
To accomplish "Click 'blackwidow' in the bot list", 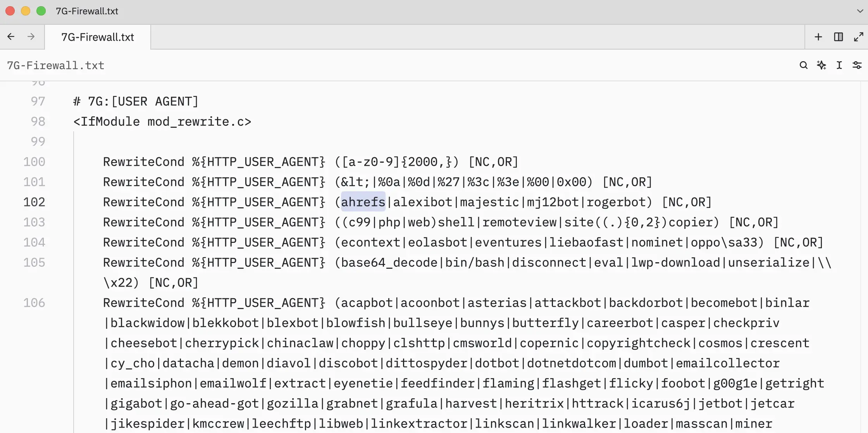I will [148, 323].
